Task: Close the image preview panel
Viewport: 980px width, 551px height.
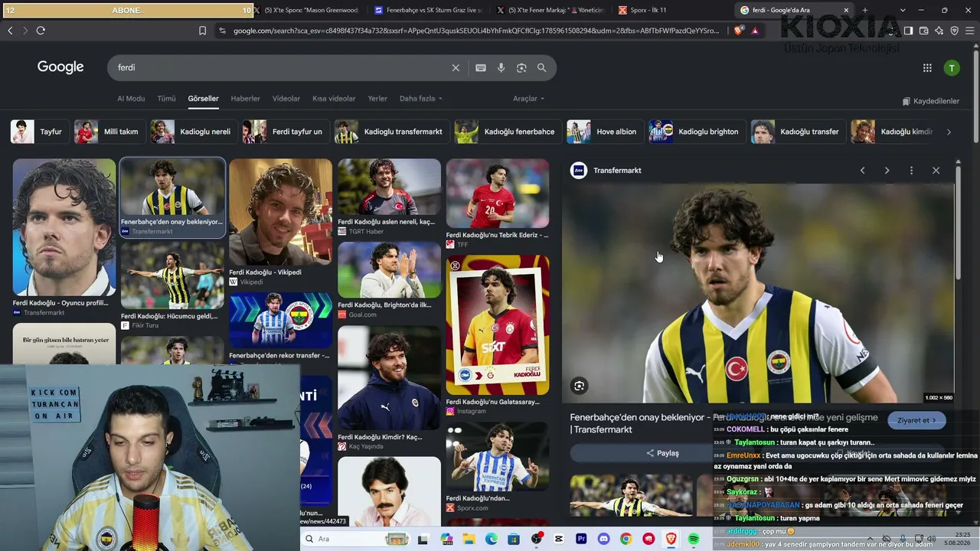Action: (x=936, y=171)
